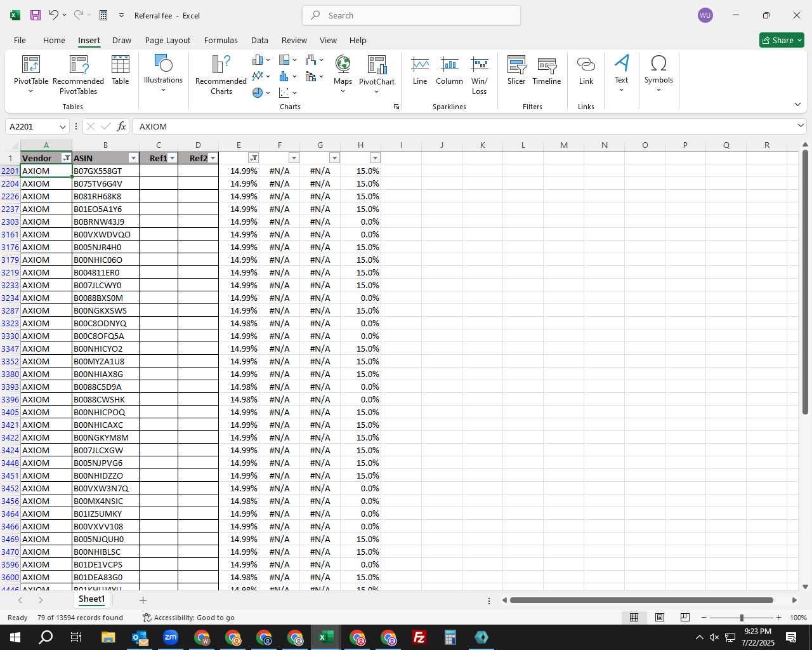Switch to Page Break Preview icon
This screenshot has height=650, width=812.
(684, 618)
